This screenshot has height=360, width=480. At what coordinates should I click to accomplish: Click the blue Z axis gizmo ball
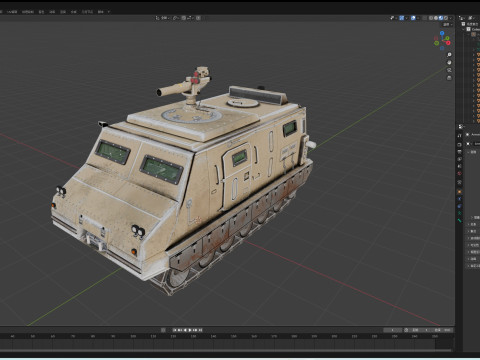tap(442, 33)
